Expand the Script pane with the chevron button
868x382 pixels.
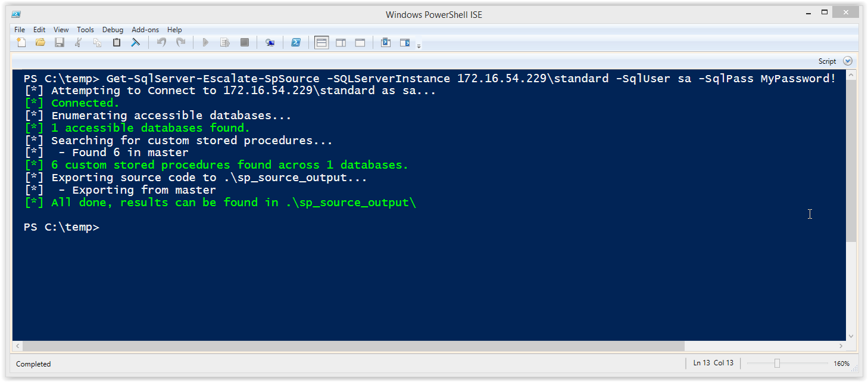coord(848,61)
